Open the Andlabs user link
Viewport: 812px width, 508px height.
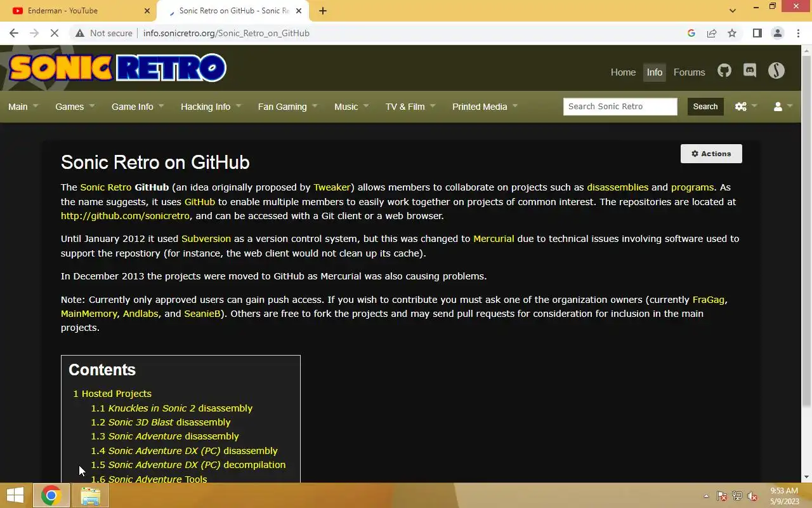pyautogui.click(x=141, y=314)
